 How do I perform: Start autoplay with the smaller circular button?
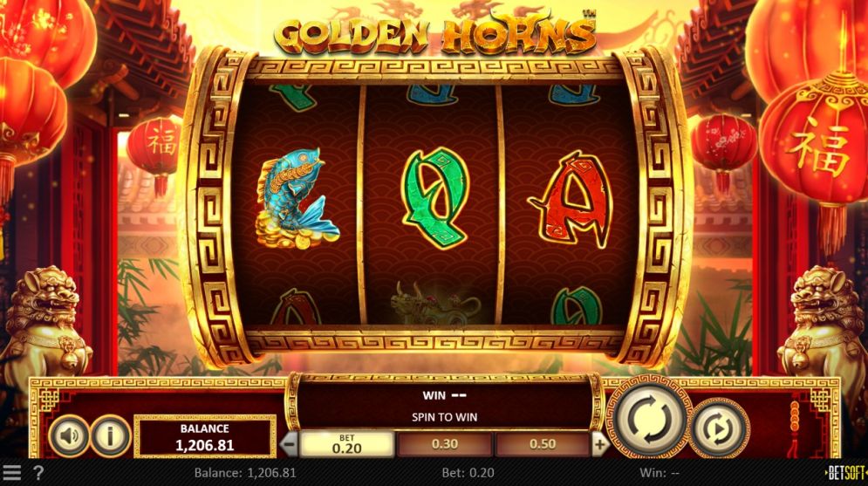tap(720, 428)
